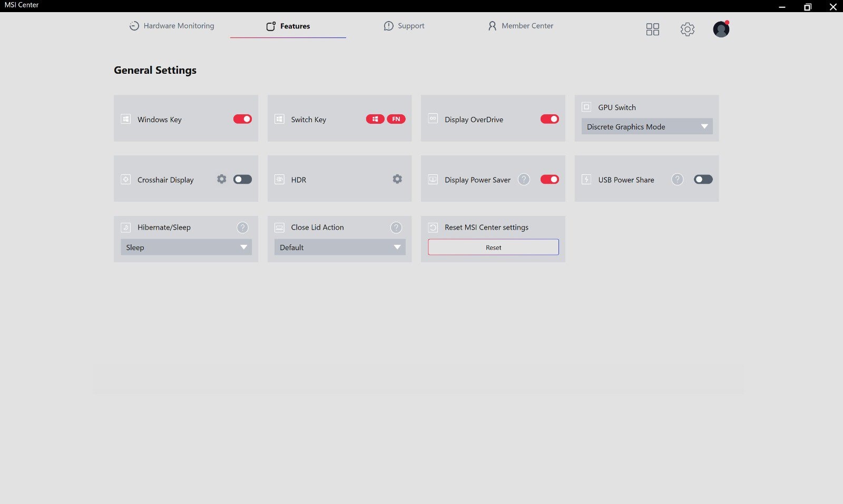
Task: Open the Member Center tab
Action: tap(521, 26)
